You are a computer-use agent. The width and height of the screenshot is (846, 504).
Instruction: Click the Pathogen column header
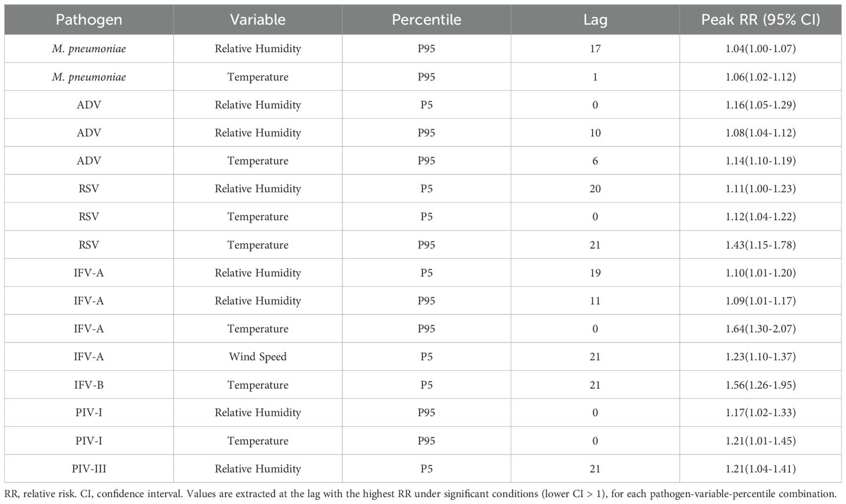89,20
